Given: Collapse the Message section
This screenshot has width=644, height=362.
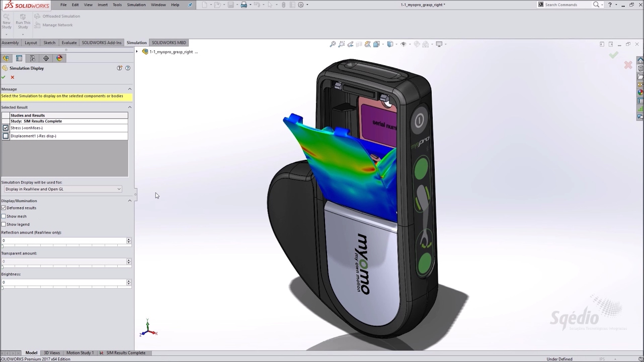Looking at the screenshot, I should [x=129, y=89].
